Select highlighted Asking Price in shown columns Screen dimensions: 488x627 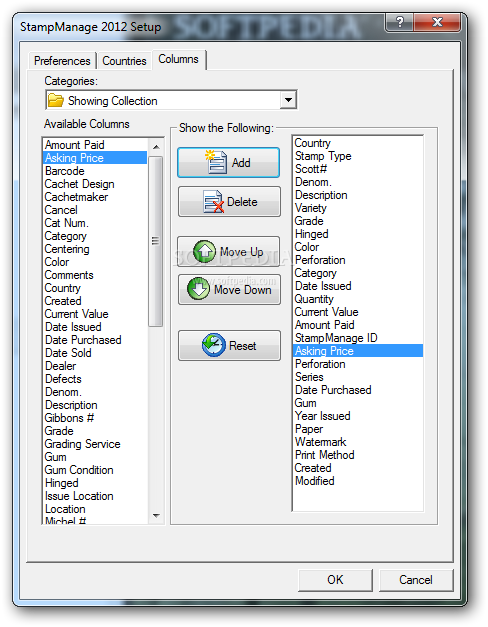358,351
